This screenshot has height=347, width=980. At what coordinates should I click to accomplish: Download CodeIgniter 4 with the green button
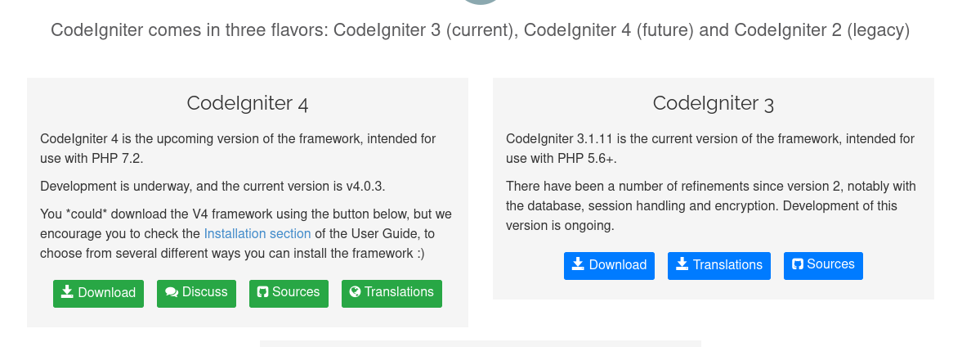pos(98,293)
